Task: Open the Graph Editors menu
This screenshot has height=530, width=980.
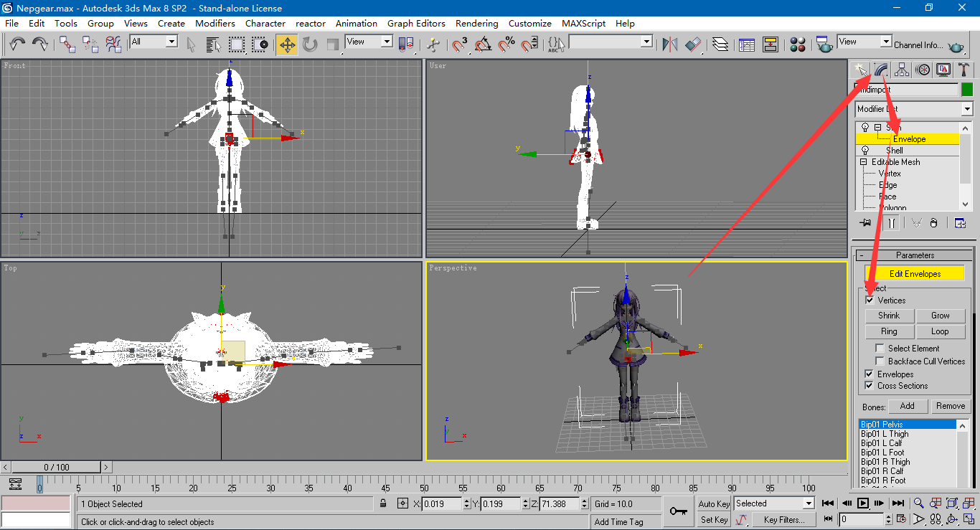Action: (416, 23)
